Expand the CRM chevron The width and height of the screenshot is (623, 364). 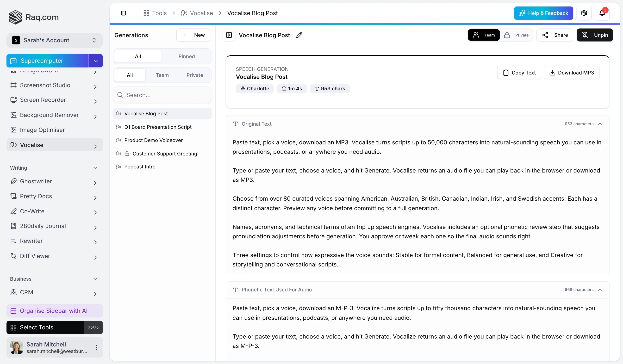[x=95, y=294]
